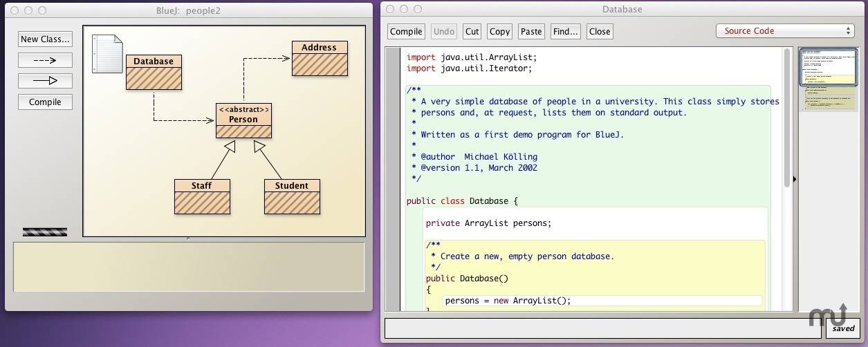The height and width of the screenshot is (347, 868).
Task: Open the Source Code view dropdown
Action: (785, 31)
